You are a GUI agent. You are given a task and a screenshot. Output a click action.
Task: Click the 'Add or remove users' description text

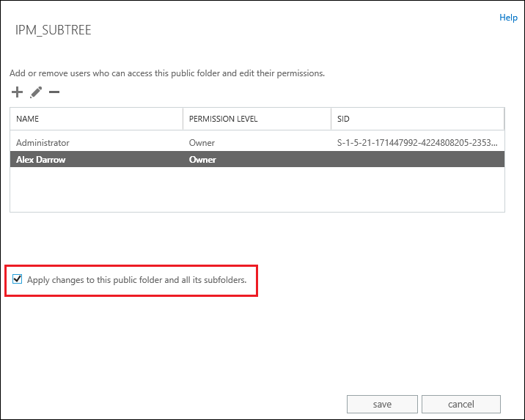[x=167, y=73]
